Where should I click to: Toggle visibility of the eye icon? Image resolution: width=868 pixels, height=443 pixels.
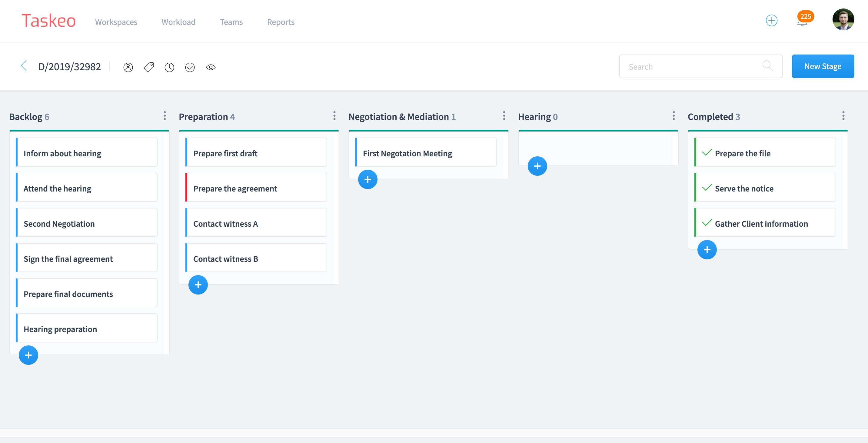pyautogui.click(x=210, y=67)
